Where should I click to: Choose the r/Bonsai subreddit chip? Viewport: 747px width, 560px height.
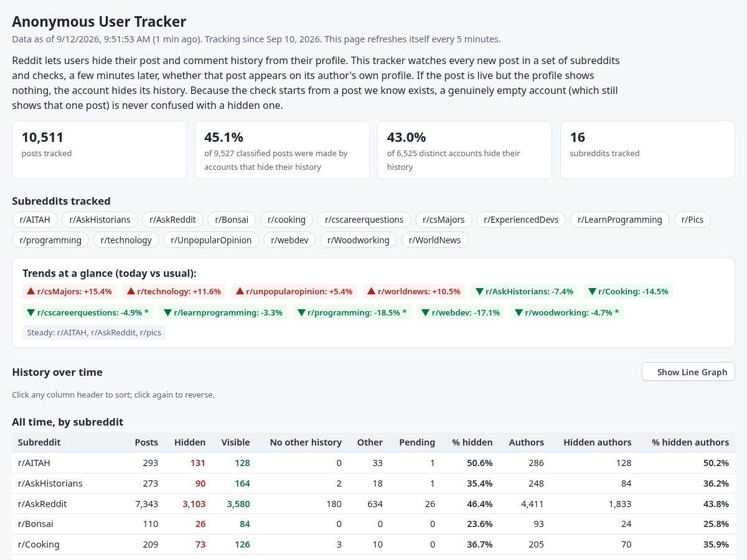coord(232,220)
